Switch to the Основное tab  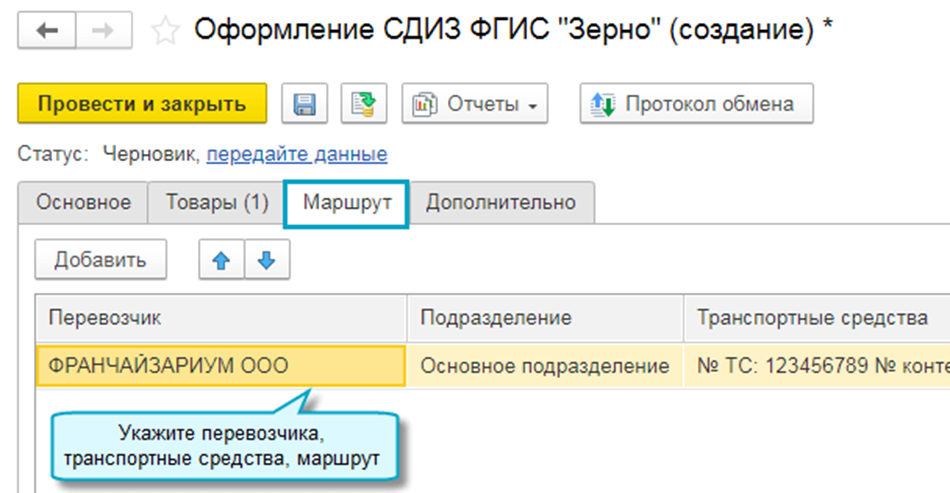[x=83, y=202]
